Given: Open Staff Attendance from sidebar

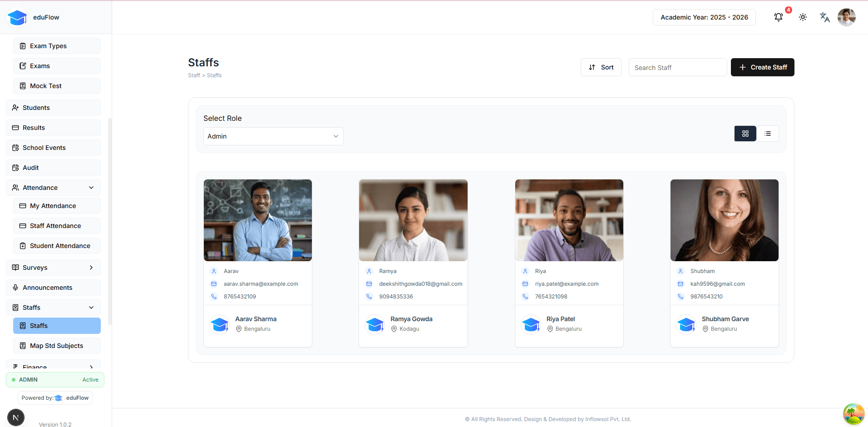Looking at the screenshot, I should click(55, 226).
